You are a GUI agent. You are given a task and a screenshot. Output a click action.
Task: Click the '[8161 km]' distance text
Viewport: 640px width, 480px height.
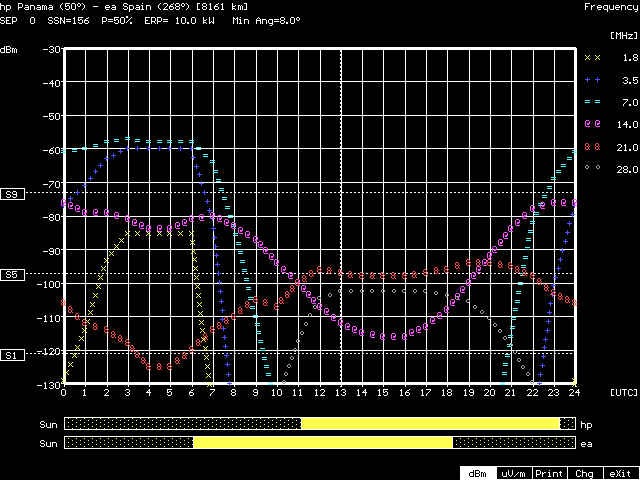click(222, 7)
